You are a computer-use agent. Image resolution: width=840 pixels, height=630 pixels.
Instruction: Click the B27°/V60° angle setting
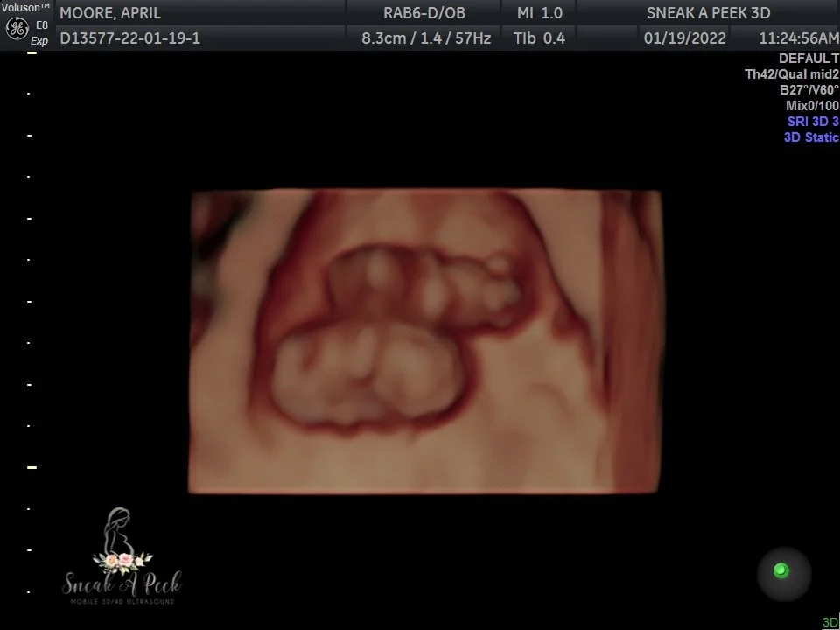(808, 90)
